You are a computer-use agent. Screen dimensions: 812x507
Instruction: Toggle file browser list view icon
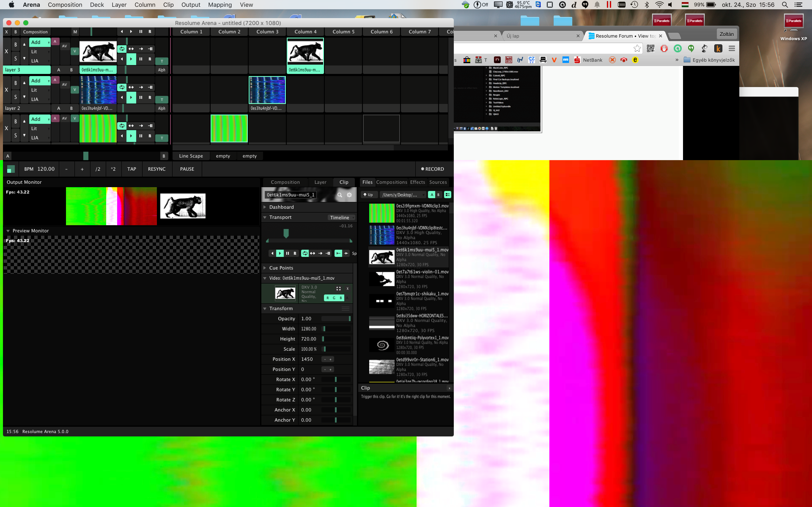point(447,195)
